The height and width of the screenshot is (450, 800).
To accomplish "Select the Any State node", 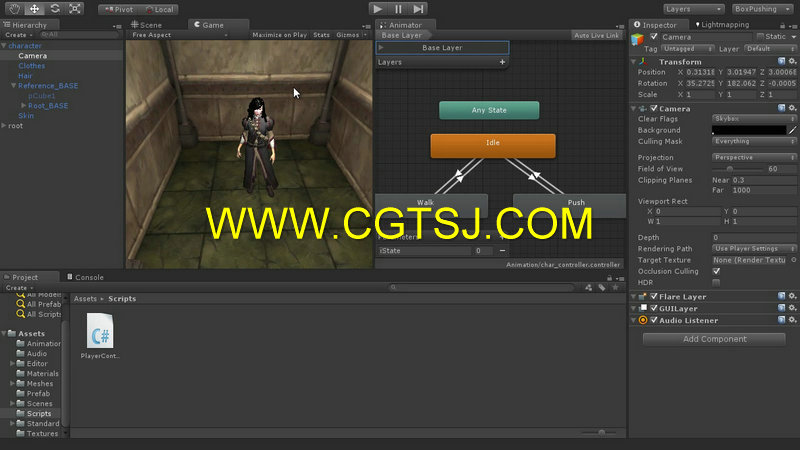I will point(489,110).
